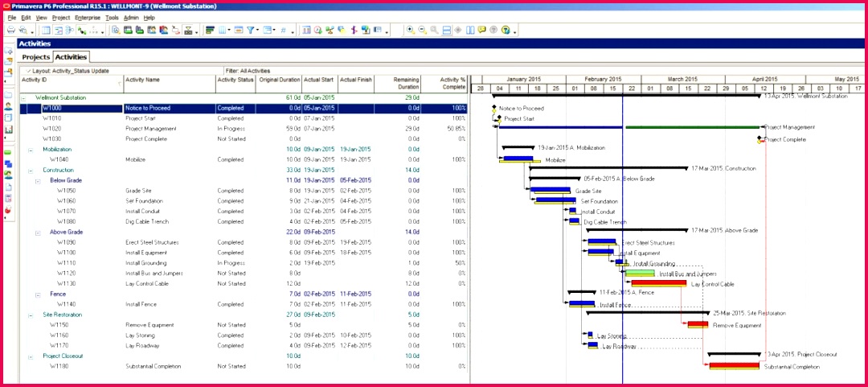868x387 pixels.
Task: Open the Tools menu
Action: (x=112, y=18)
